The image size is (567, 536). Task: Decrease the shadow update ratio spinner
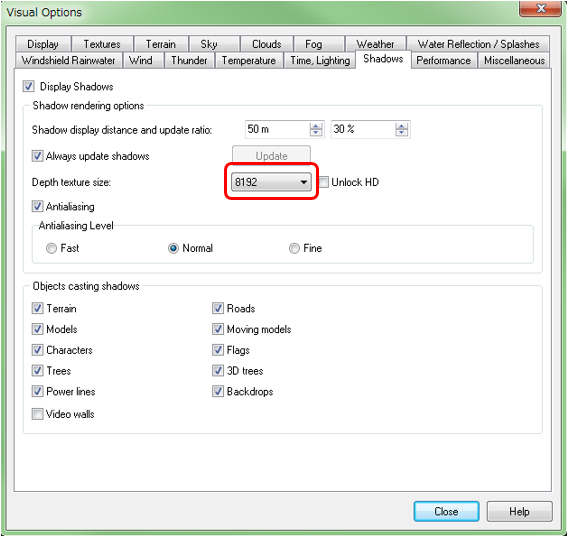(x=401, y=132)
